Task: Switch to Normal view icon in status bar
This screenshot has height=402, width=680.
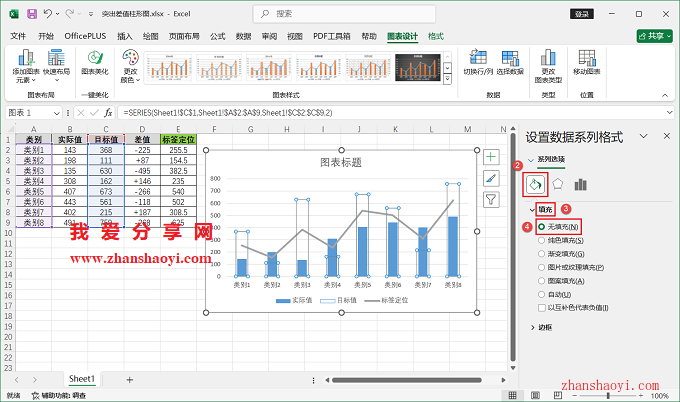Action: (513, 395)
